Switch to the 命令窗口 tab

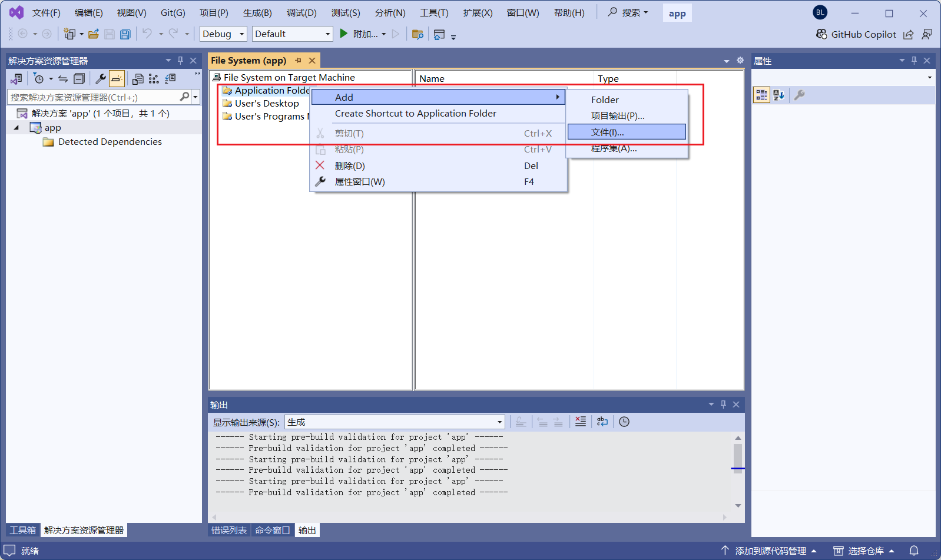(272, 530)
